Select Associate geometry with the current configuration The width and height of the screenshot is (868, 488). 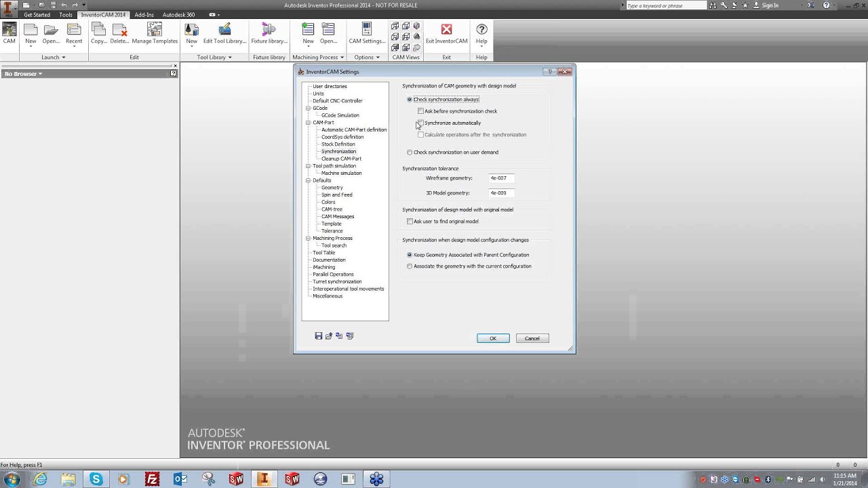[x=410, y=266]
